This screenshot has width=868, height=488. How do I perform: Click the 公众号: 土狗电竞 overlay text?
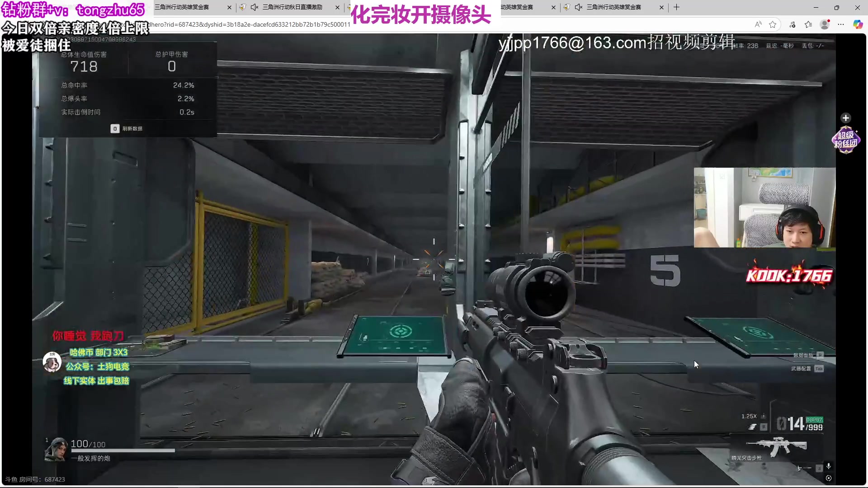pos(97,366)
